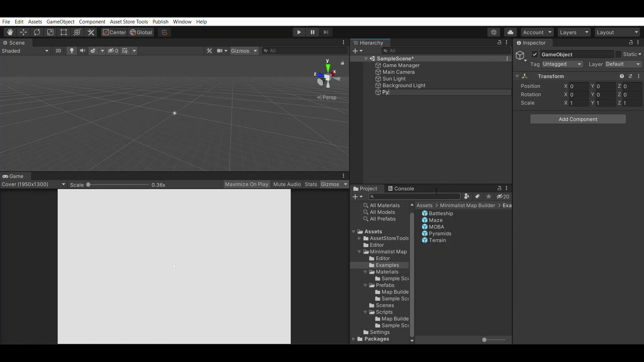Open the File menu
This screenshot has height=362, width=644.
6,21
